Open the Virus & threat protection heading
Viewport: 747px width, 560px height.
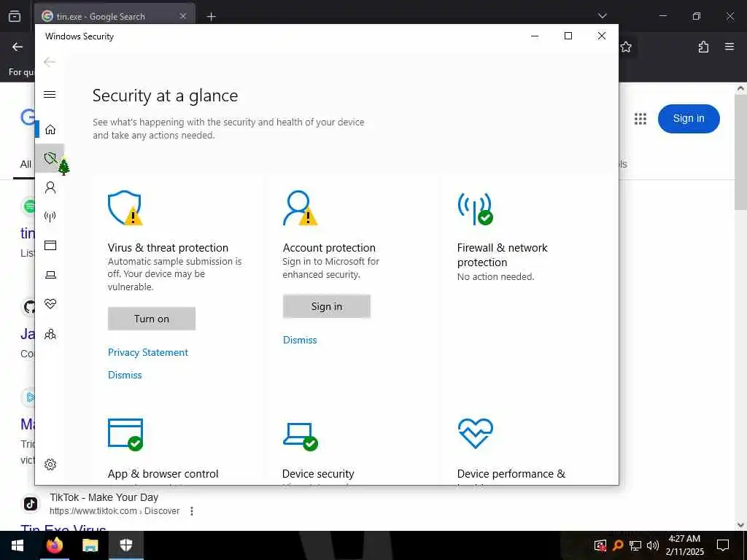tap(168, 248)
